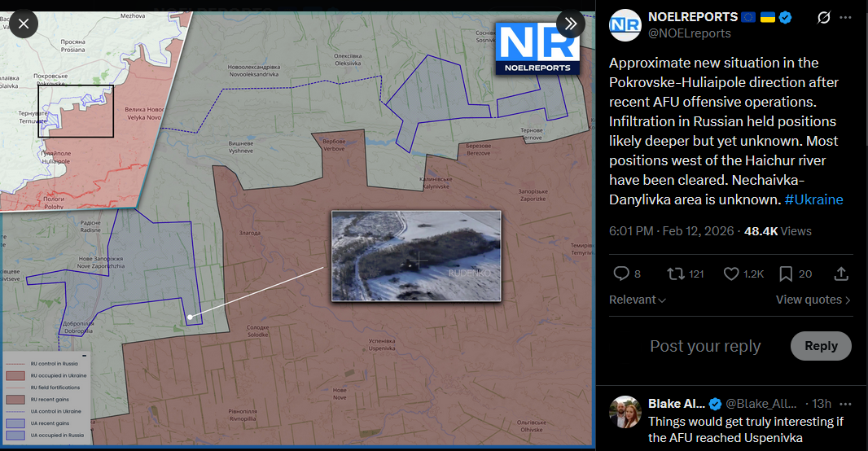Viewport: 868px width, 451px height.
Task: Click the Huliaipole label in inset map
Action: tap(56, 157)
